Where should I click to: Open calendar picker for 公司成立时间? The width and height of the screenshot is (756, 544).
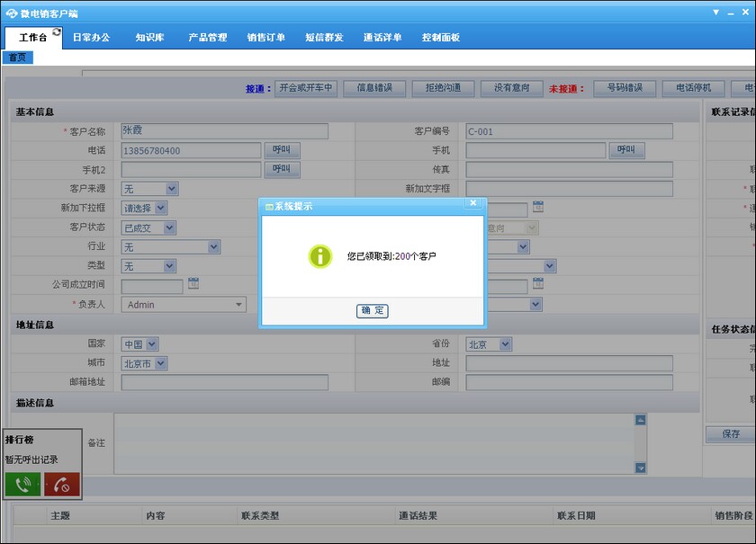[x=193, y=284]
